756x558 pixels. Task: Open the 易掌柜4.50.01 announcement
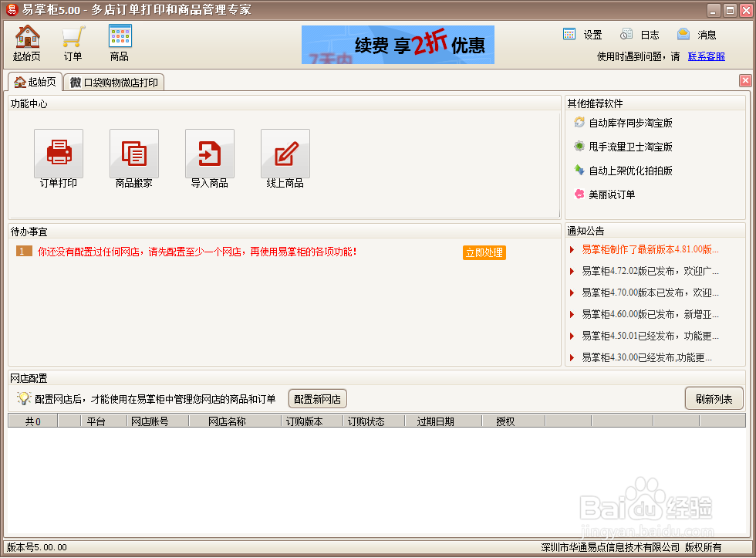coord(650,336)
